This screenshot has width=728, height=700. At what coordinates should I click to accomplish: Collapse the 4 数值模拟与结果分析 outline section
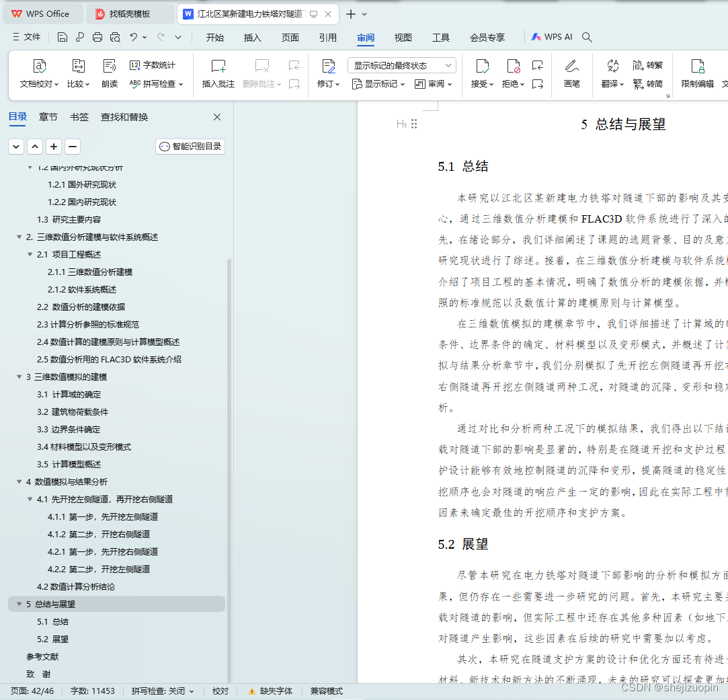pos(19,481)
